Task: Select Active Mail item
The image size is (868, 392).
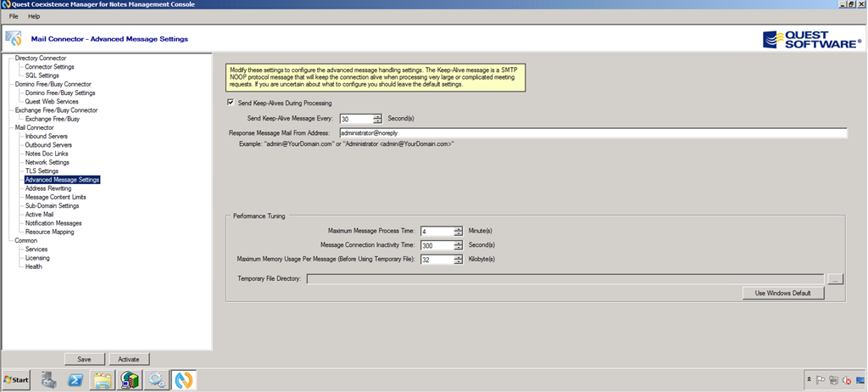Action: tap(39, 215)
